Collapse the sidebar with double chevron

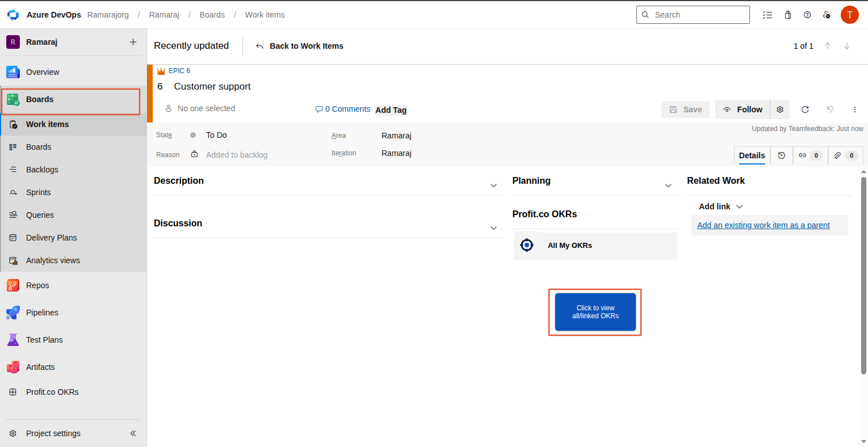tap(133, 433)
